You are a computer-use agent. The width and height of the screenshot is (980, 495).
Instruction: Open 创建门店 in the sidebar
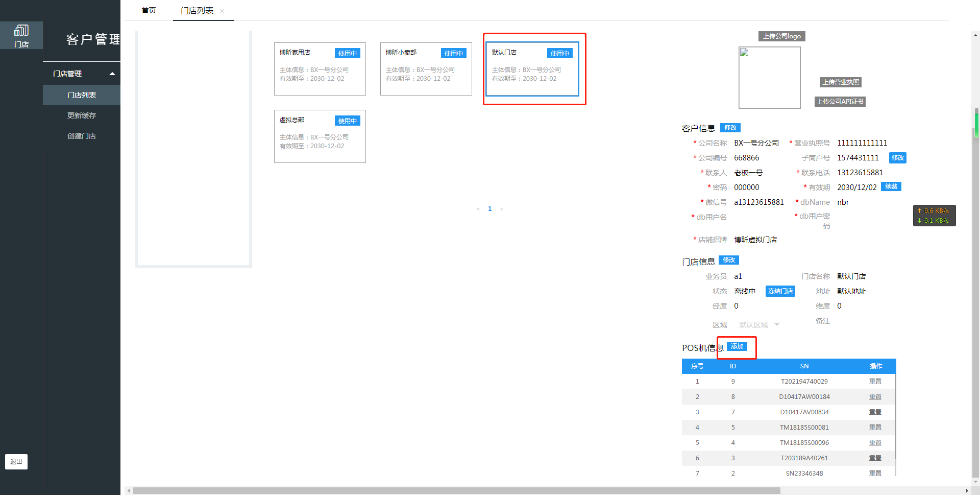82,136
